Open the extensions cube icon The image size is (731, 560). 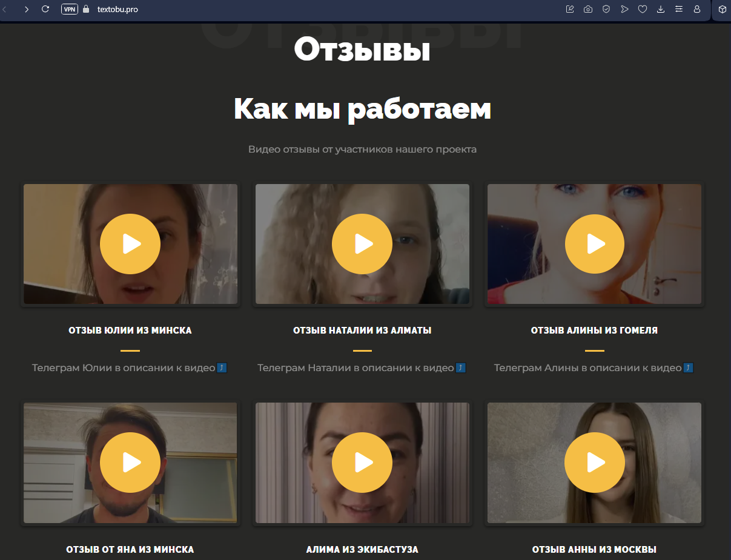(x=722, y=9)
